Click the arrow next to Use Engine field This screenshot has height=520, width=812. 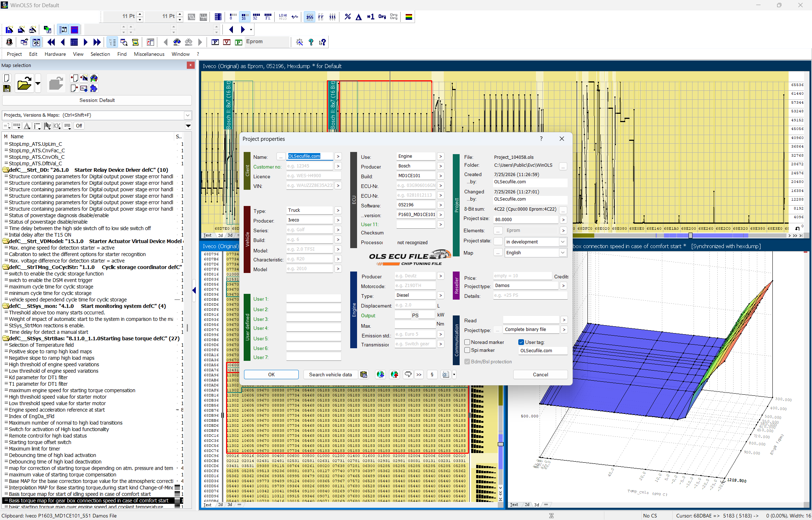(441, 156)
